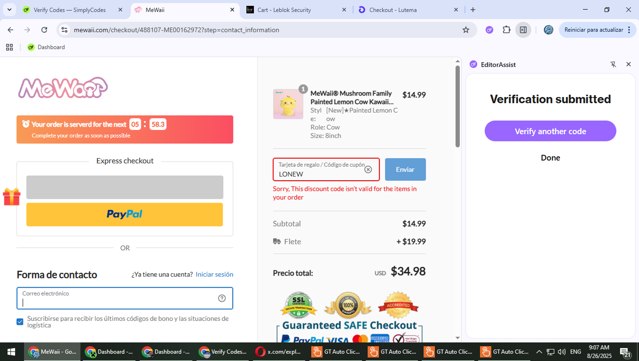Click the ENG language indicator
The height and width of the screenshot is (361, 639).
[x=575, y=352]
